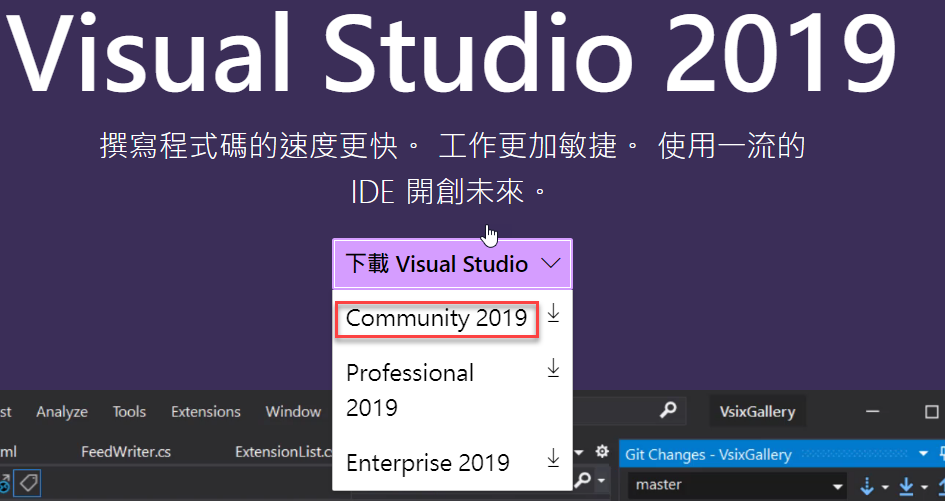The image size is (945, 501).
Task: Open the Window menu in the IDE
Action: (x=293, y=412)
